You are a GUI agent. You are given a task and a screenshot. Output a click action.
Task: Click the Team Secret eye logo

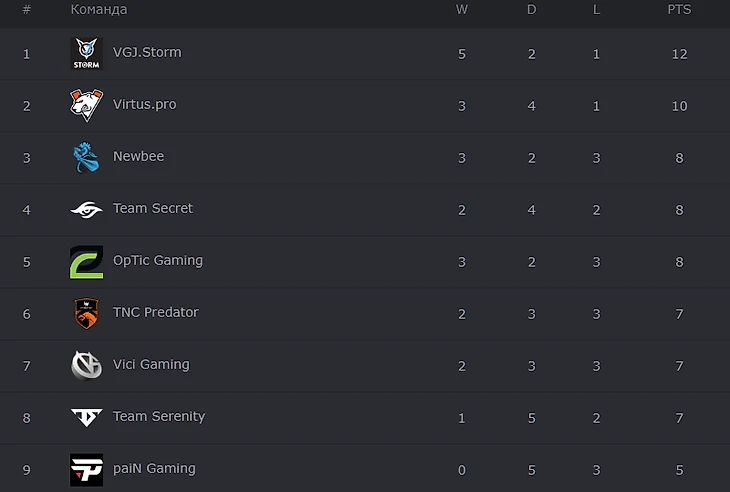click(x=87, y=210)
